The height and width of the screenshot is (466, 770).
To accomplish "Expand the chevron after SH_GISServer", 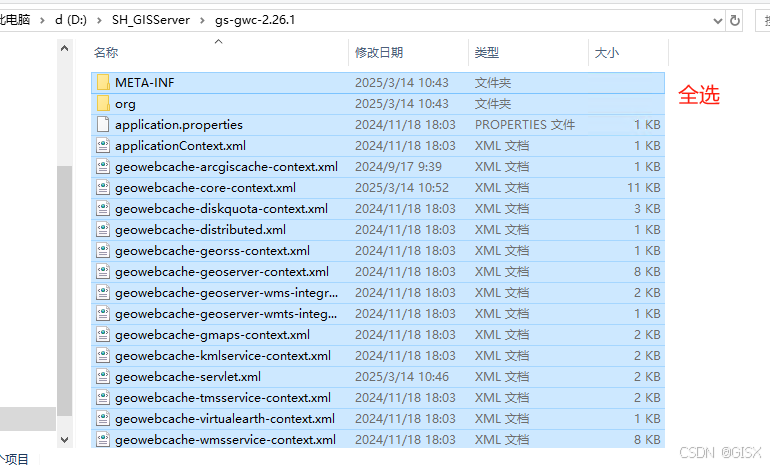I will 202,20.
